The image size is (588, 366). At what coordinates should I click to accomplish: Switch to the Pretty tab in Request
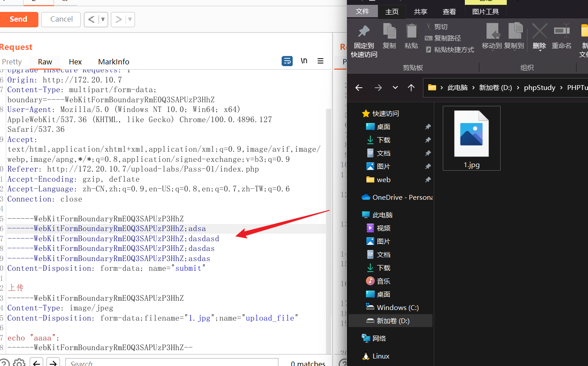click(11, 62)
